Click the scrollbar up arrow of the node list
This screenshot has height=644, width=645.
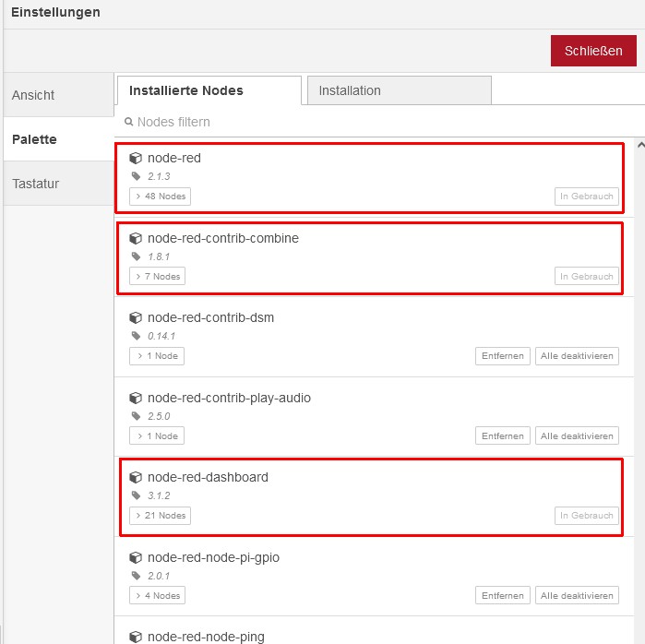point(639,146)
